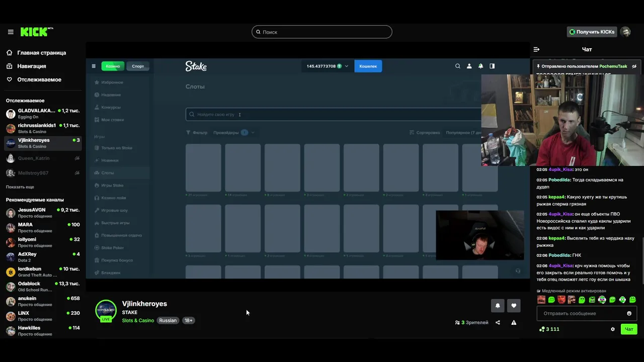Open recommended channel LiNX

click(43, 316)
